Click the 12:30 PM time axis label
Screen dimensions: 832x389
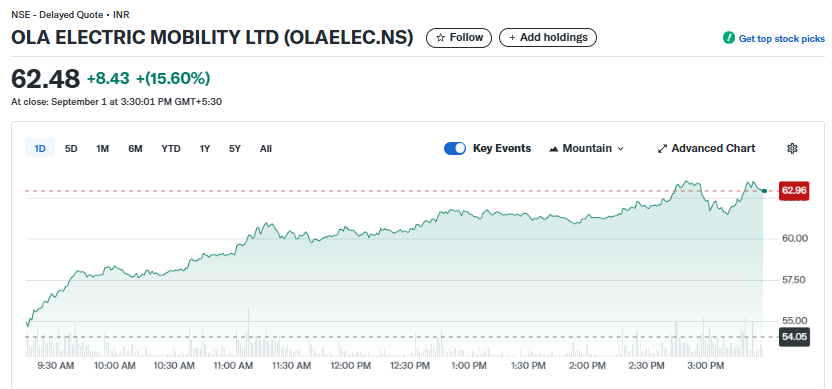[x=409, y=366]
